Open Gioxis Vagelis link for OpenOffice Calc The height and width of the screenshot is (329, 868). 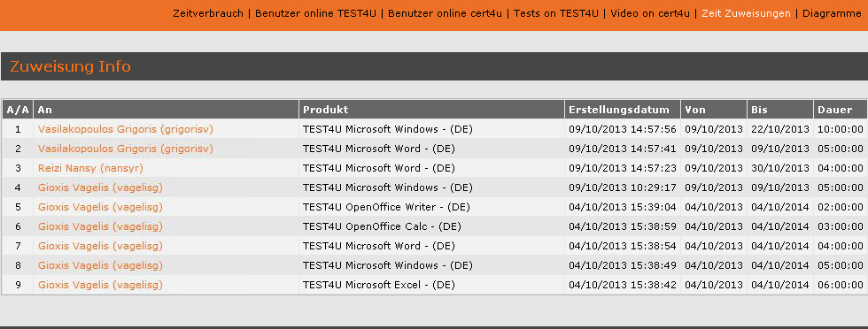[100, 226]
